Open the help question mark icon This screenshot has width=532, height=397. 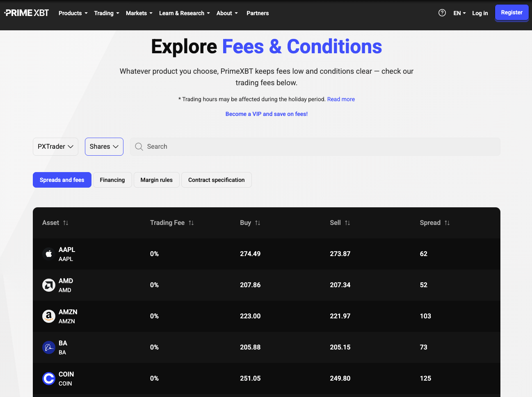coord(442,13)
